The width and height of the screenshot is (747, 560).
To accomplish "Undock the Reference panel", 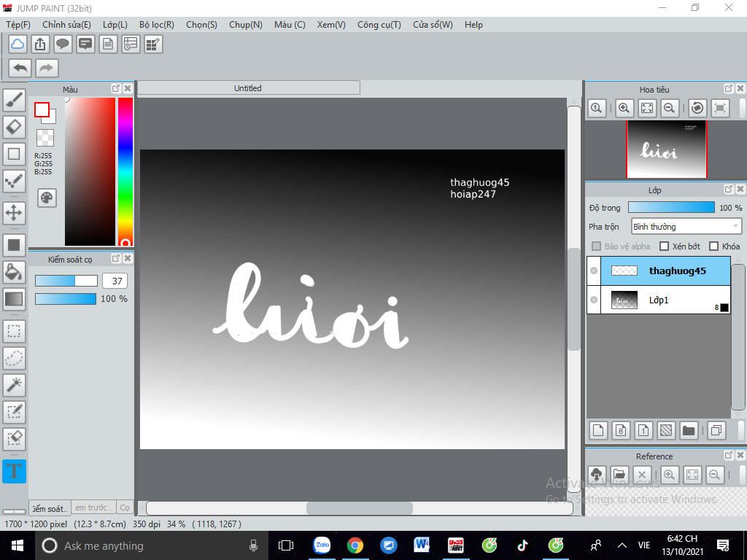I will point(729,455).
